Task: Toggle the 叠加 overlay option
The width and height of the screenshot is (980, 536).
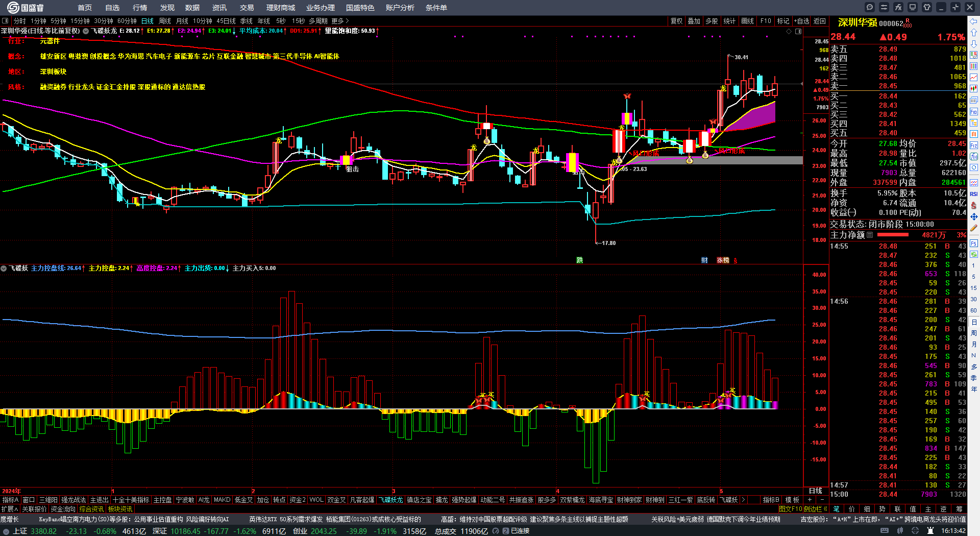Action: 694,21
